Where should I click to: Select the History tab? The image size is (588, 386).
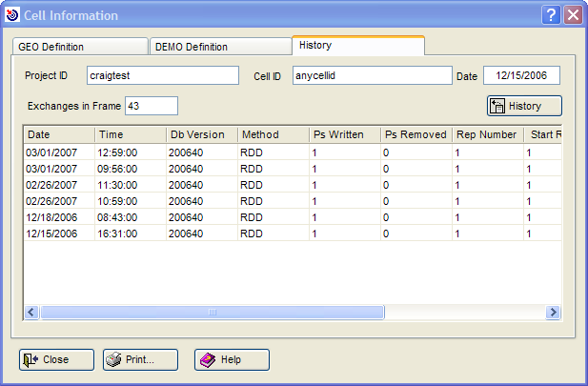pos(356,46)
